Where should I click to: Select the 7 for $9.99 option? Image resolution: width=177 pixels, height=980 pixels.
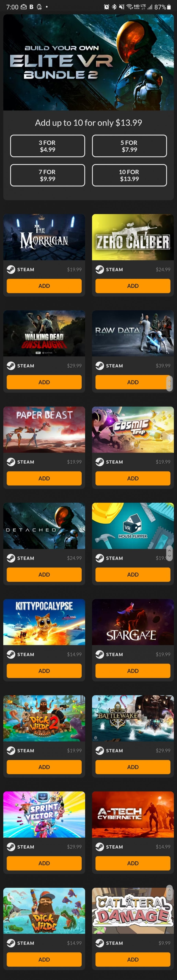click(47, 175)
